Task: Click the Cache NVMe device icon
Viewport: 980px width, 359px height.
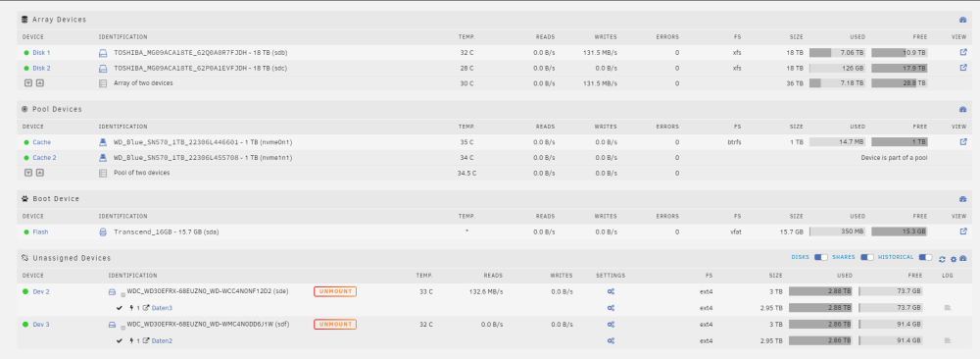Action: [x=103, y=142]
